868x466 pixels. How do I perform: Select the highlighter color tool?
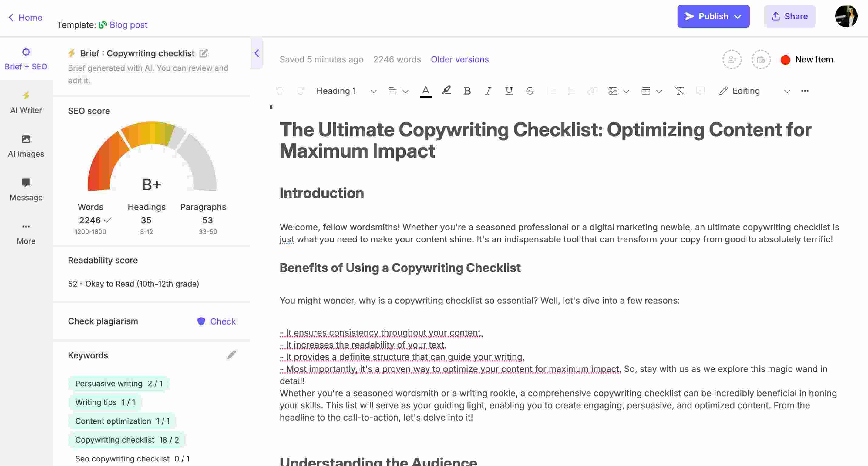[x=446, y=90]
